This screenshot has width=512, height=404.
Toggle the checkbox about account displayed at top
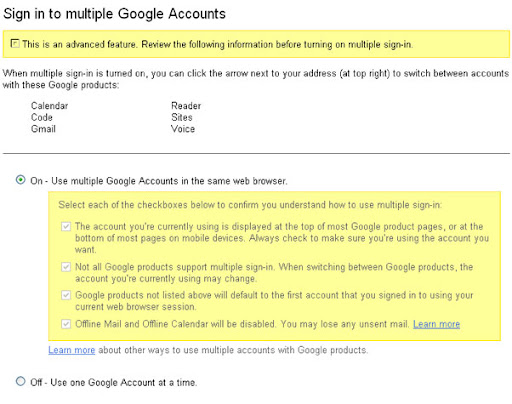tap(66, 227)
